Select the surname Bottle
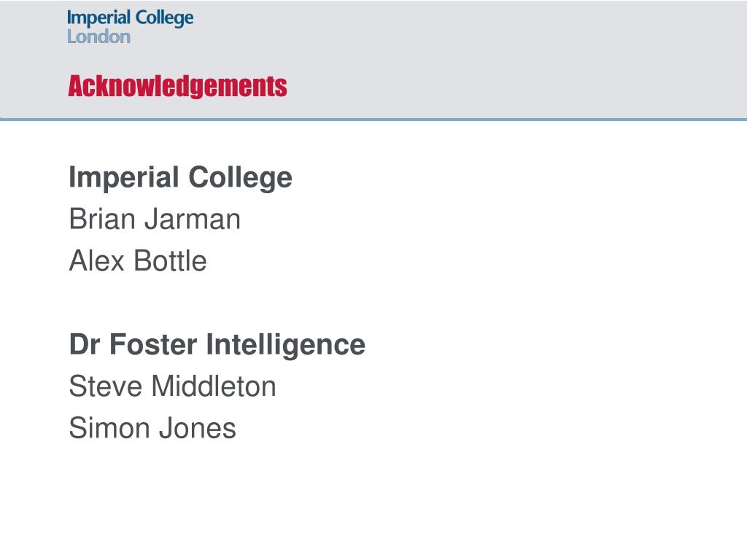The image size is (747, 560). (170, 261)
